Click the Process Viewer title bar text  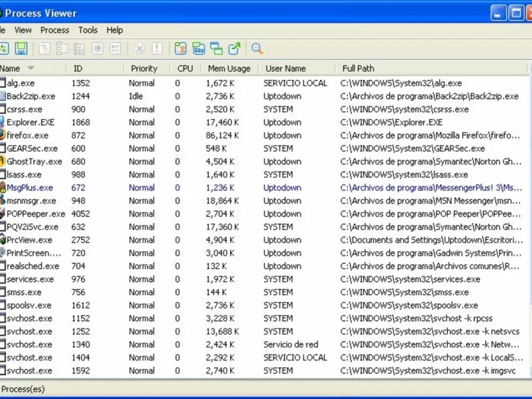pos(41,13)
